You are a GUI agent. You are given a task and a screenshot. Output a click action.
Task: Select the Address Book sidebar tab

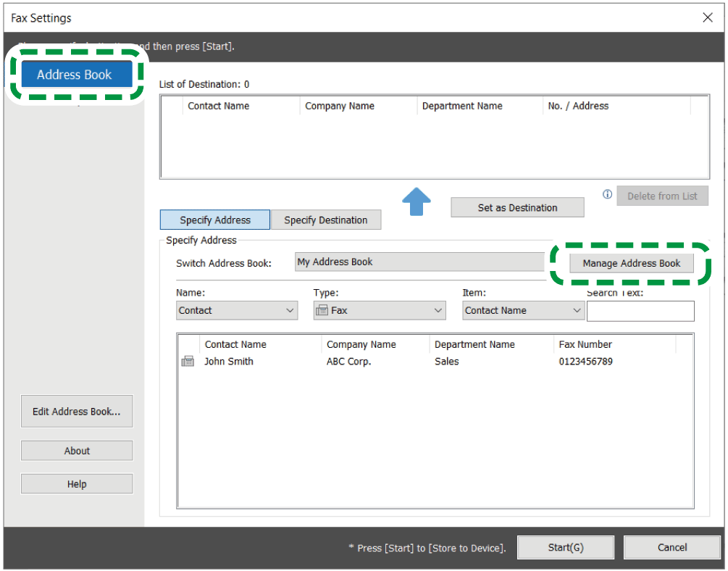point(75,75)
